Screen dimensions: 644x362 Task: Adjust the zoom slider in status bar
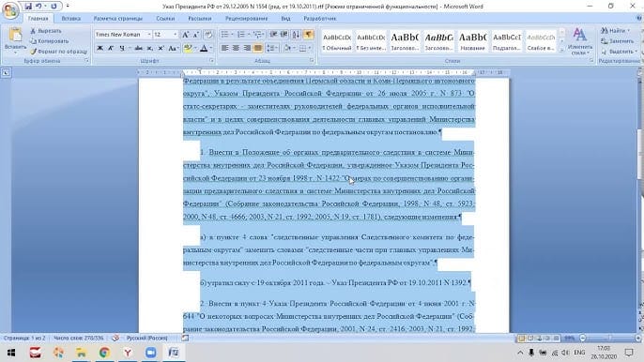[610, 339]
